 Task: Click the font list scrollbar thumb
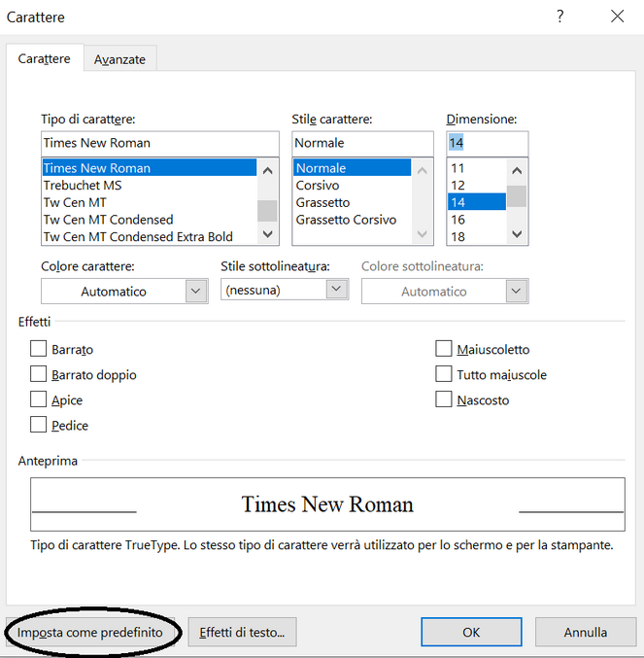(x=267, y=211)
